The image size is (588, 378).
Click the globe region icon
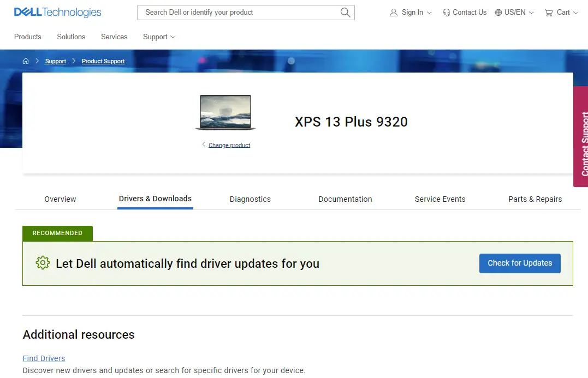(498, 13)
